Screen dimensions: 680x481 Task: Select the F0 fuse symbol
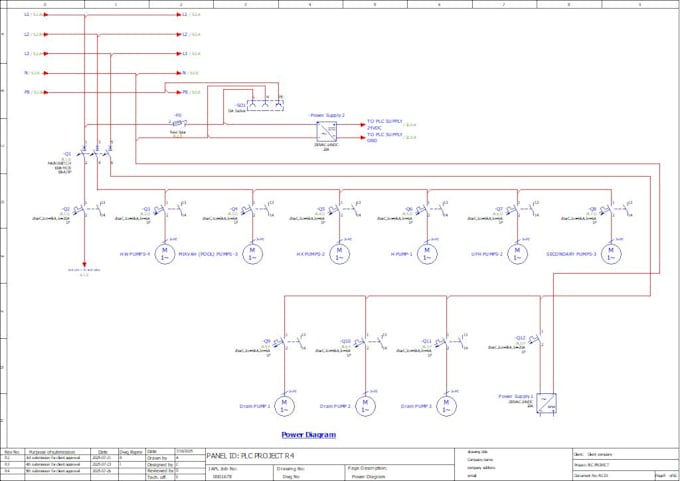click(178, 124)
